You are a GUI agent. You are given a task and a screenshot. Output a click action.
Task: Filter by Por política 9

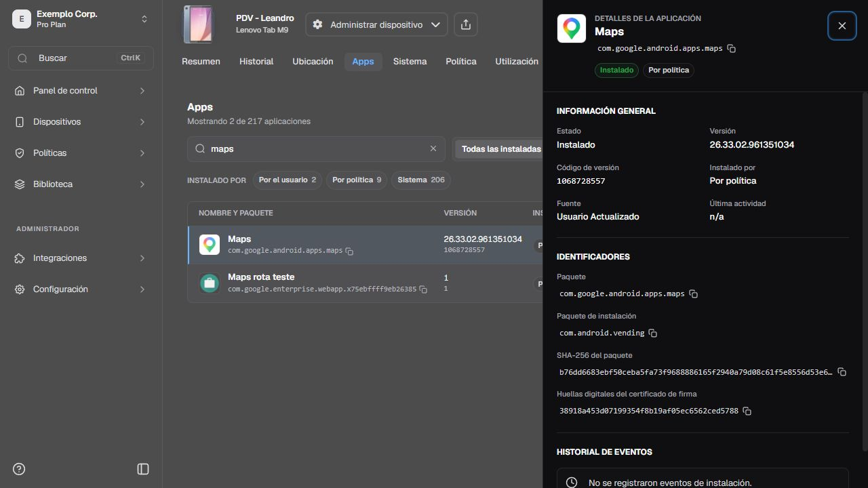pyautogui.click(x=357, y=180)
